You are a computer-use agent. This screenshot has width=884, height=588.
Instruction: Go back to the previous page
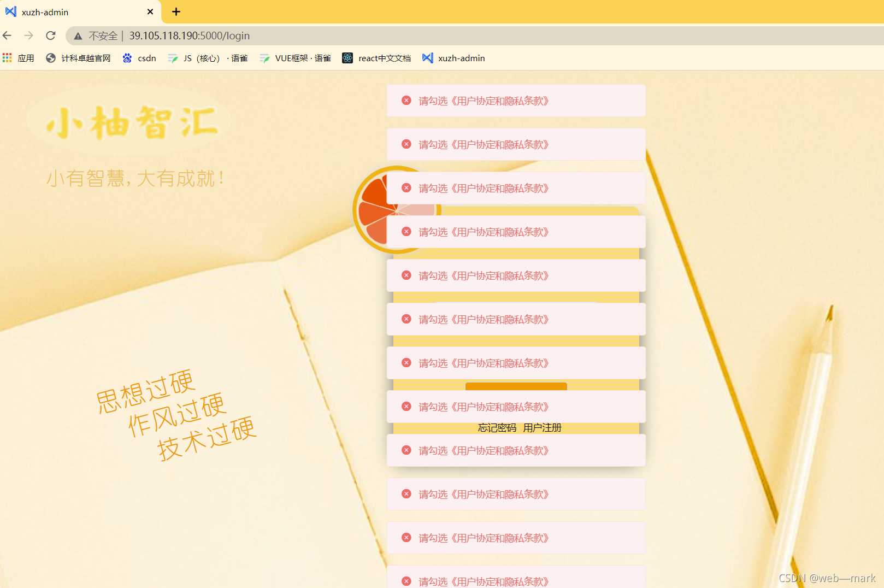click(7, 36)
